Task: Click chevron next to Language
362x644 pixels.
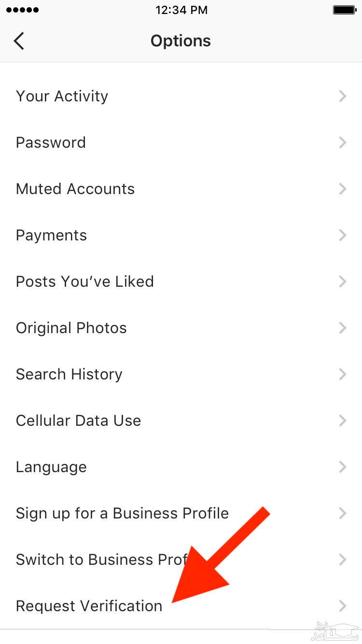Action: tap(343, 467)
